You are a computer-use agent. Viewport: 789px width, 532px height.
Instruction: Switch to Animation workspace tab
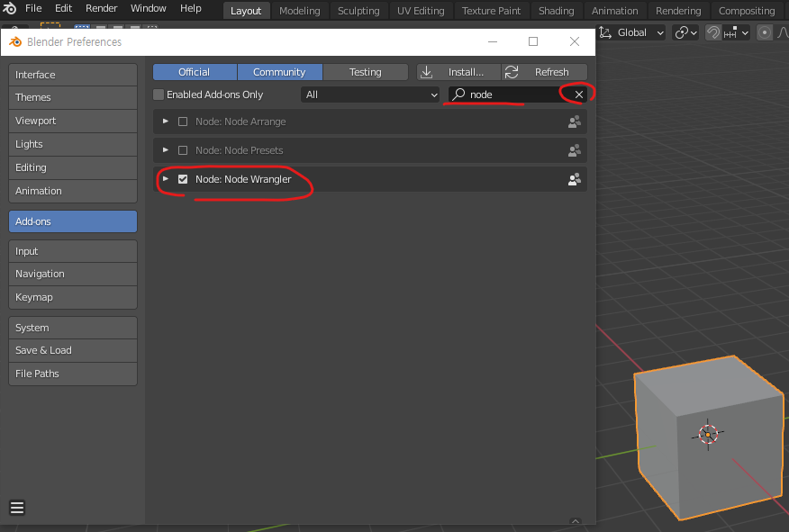click(x=614, y=11)
